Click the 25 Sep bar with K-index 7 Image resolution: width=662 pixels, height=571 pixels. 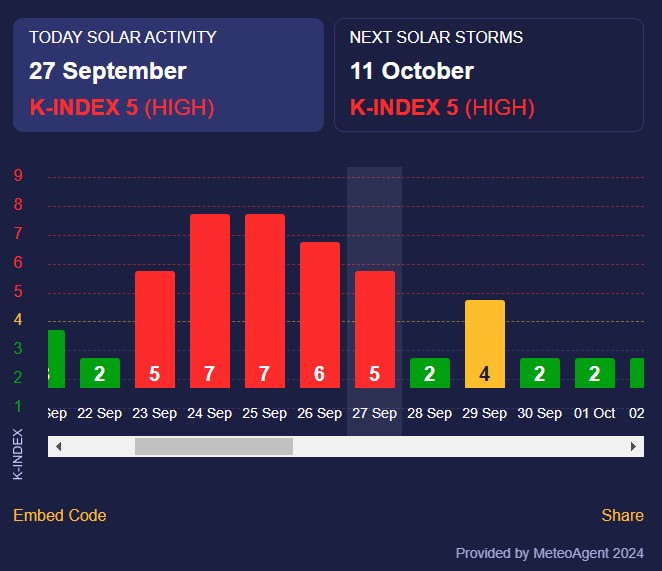265,301
